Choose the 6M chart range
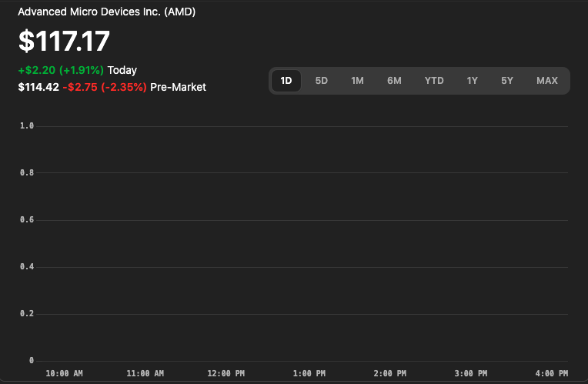588x384 pixels. click(x=394, y=81)
